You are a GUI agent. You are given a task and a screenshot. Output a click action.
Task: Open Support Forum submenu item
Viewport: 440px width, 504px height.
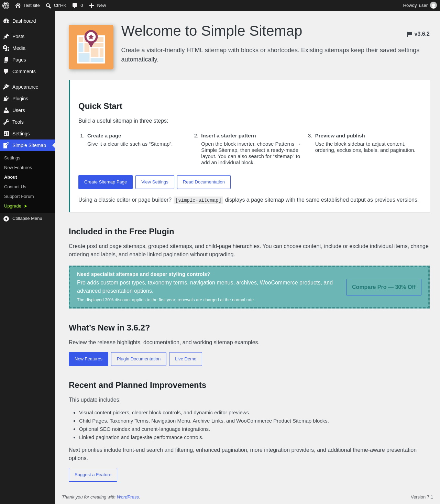pyautogui.click(x=19, y=197)
